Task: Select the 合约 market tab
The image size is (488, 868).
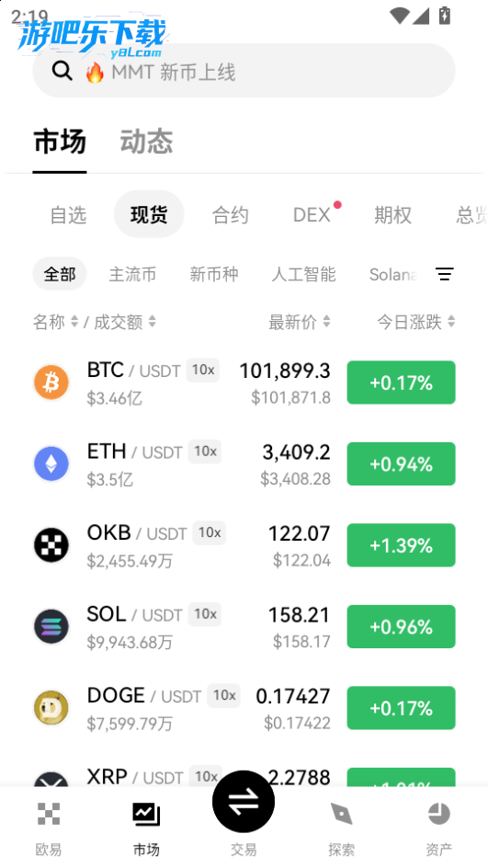Action: 230,215
